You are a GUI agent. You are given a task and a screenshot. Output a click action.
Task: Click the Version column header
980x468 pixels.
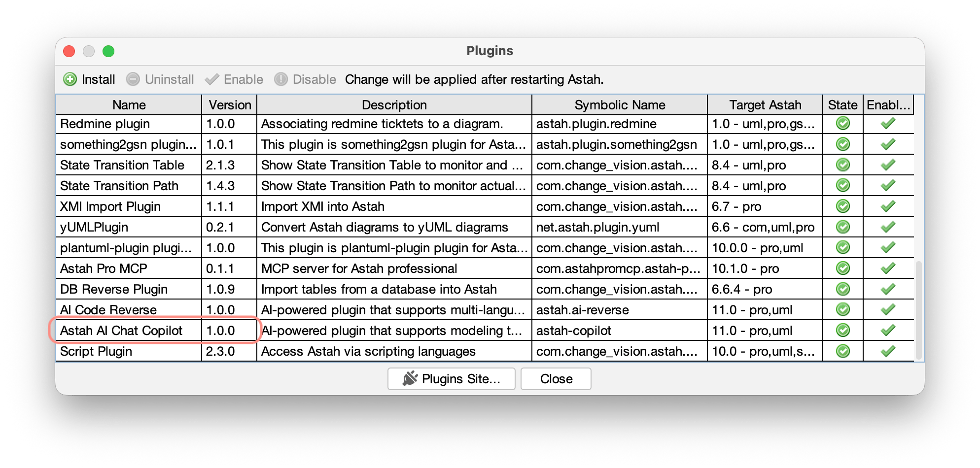230,104
